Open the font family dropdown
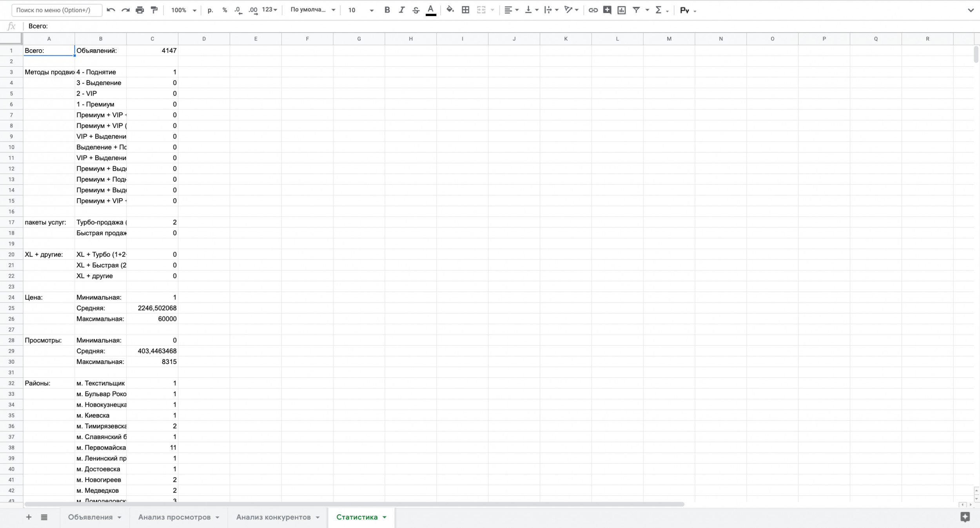The width and height of the screenshot is (980, 528). pos(313,10)
